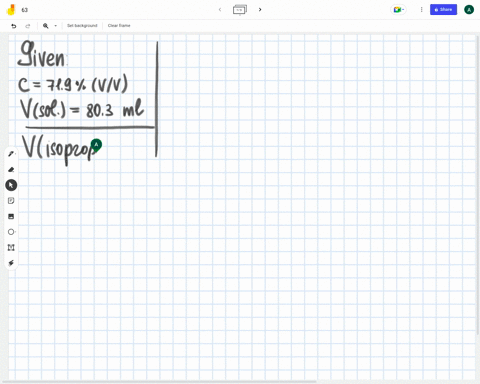480x384 pixels.
Task: Click the horizontal scrollbar at the bottom
Action: click(x=159, y=381)
